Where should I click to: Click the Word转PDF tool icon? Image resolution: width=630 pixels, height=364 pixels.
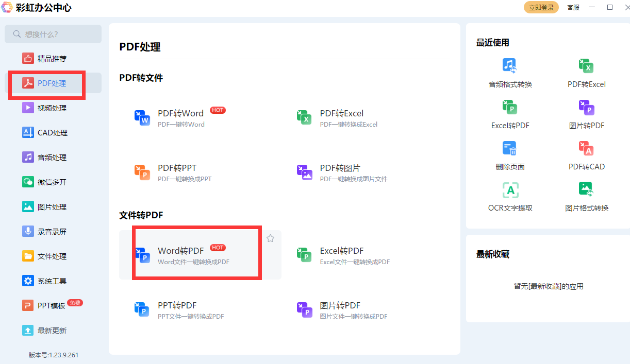(x=142, y=255)
